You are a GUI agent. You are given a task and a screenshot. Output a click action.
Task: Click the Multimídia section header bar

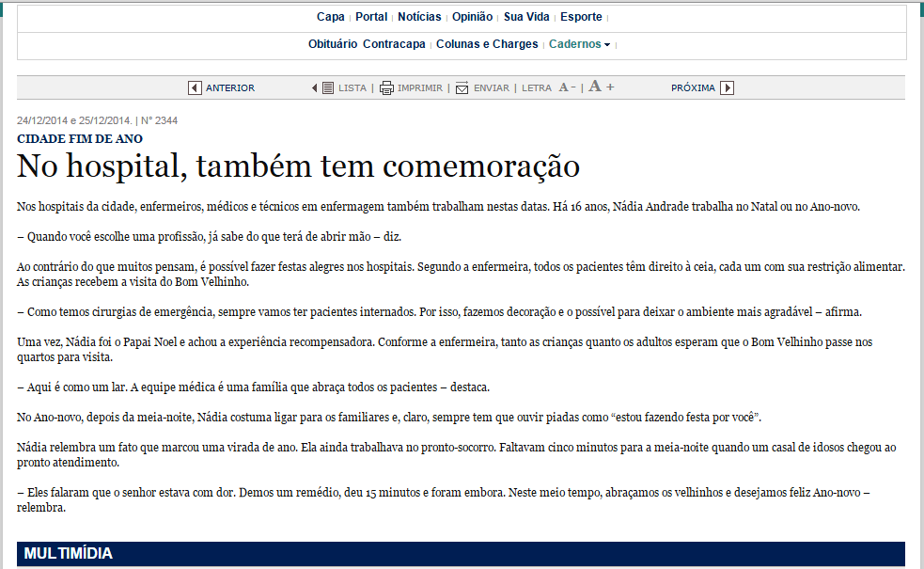point(461,553)
